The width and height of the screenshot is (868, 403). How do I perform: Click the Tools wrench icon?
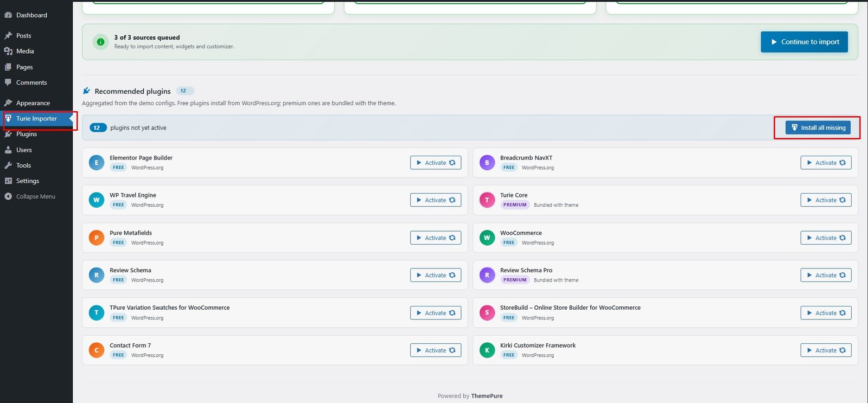point(8,165)
